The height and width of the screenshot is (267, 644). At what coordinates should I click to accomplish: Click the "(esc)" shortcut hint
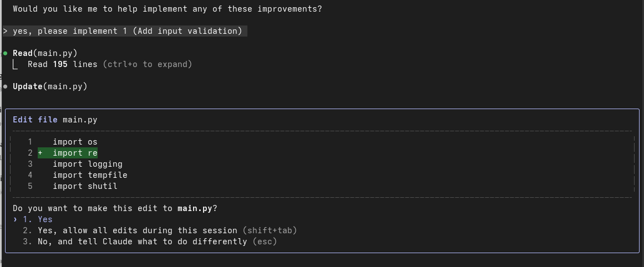coord(264,242)
